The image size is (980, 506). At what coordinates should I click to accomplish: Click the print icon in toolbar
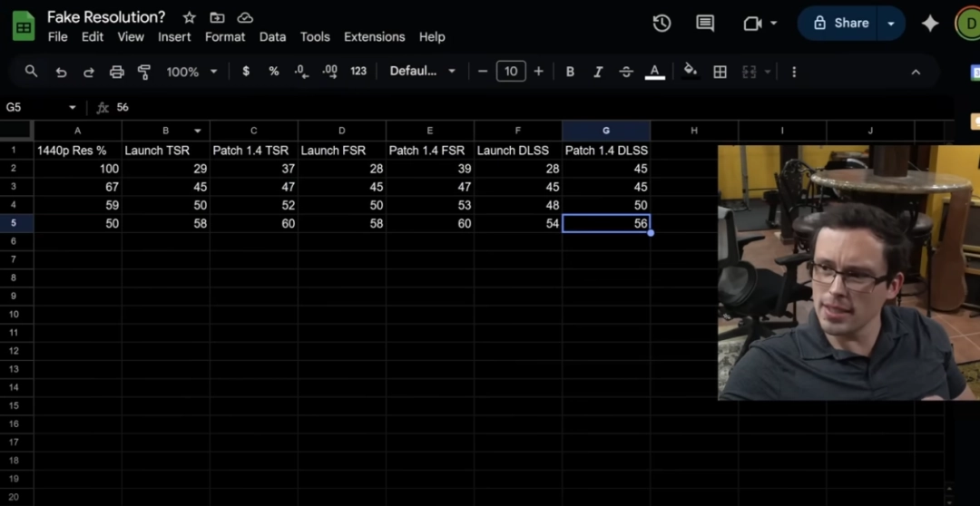pos(116,72)
